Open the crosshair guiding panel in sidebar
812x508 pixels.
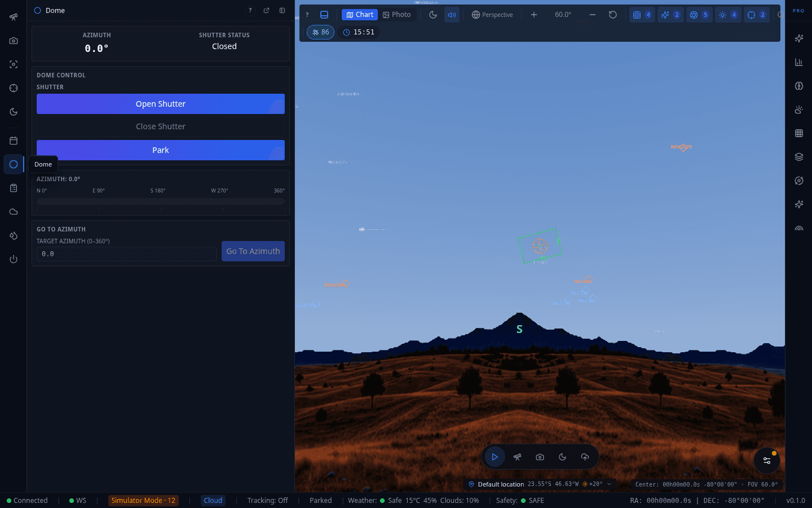(x=14, y=88)
